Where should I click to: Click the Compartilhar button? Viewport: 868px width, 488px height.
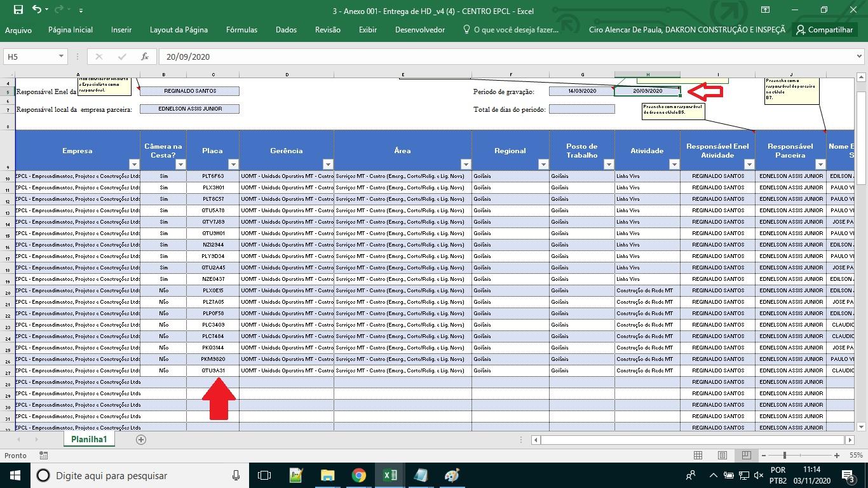[x=824, y=30]
